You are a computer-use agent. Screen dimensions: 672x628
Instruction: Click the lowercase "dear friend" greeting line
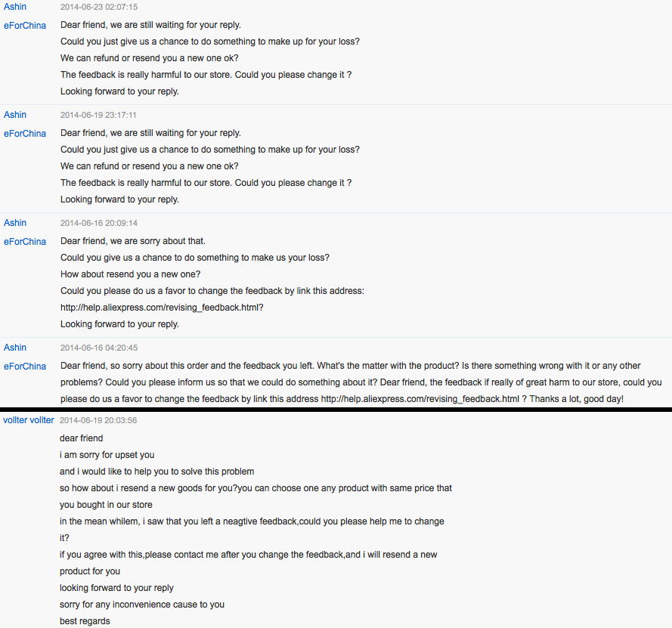[82, 438]
